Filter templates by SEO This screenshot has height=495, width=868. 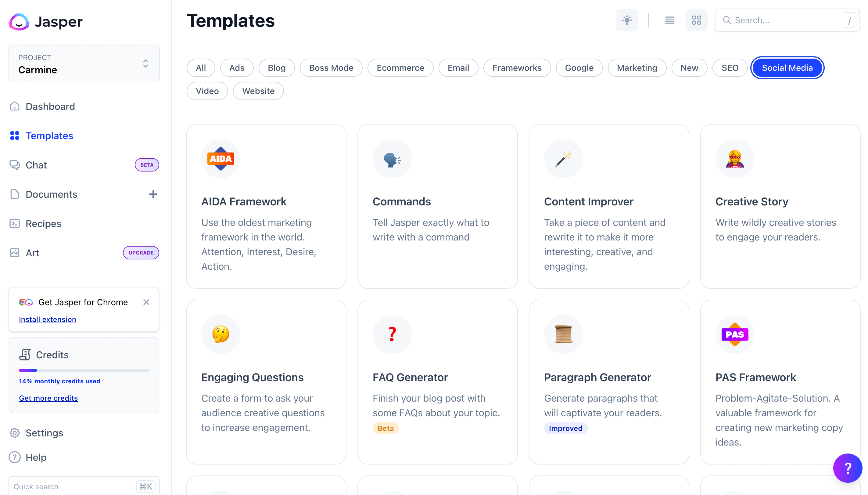[x=730, y=68]
